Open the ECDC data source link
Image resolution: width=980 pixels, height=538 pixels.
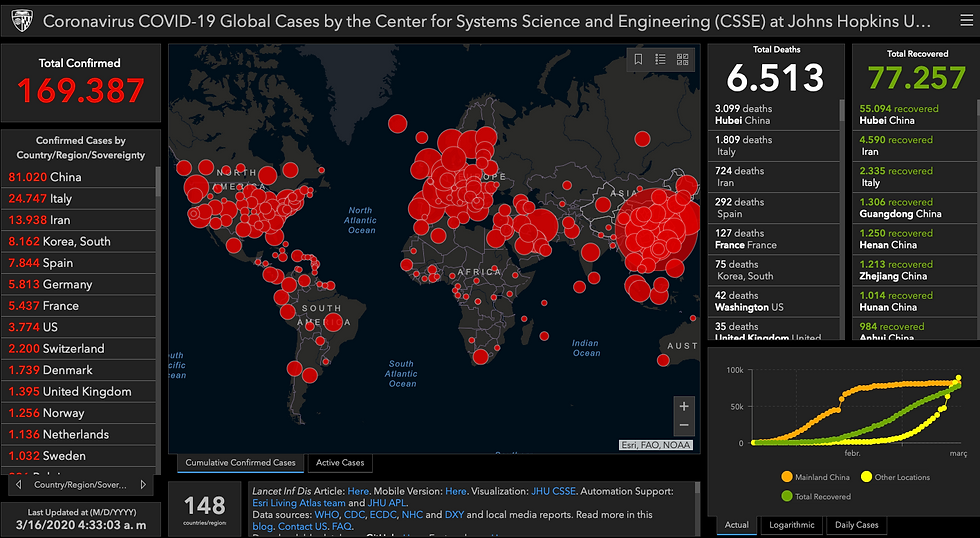pyautogui.click(x=382, y=515)
